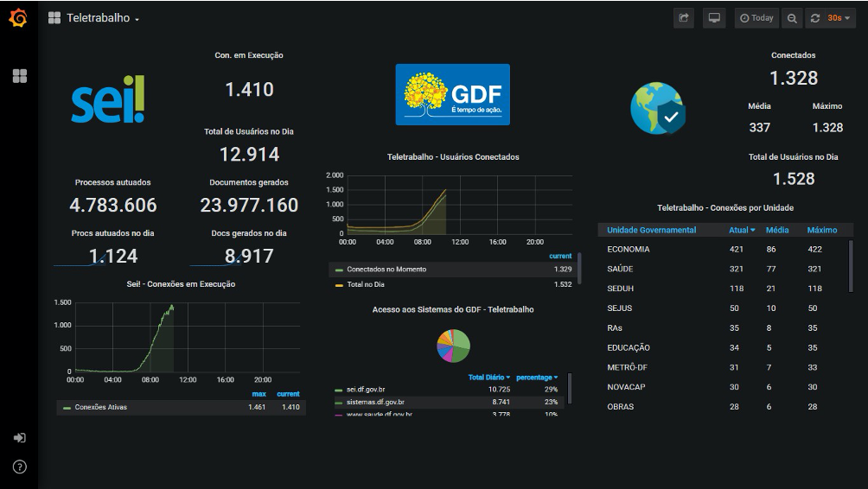
Task: Select the EDUCAÇÃO table row
Action: pos(723,348)
